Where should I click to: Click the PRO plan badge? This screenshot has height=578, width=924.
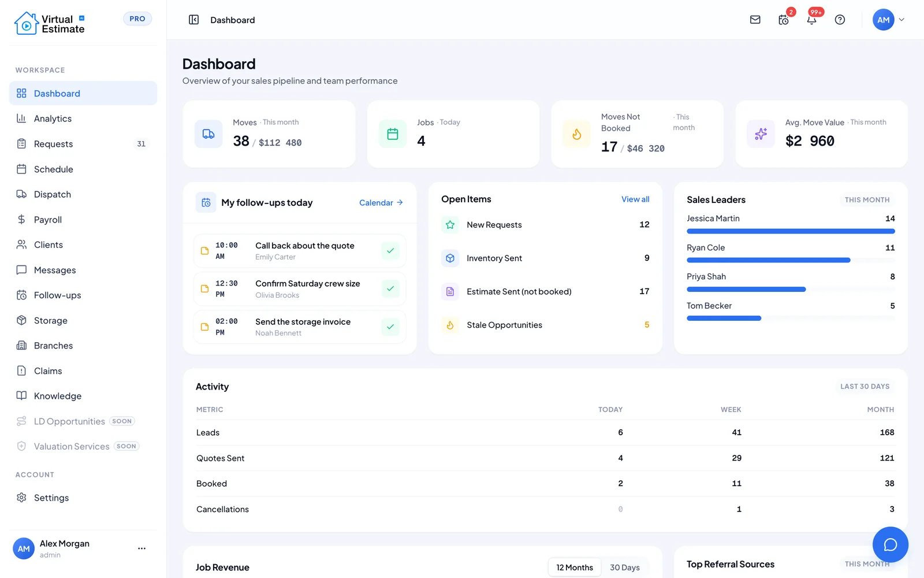click(137, 19)
